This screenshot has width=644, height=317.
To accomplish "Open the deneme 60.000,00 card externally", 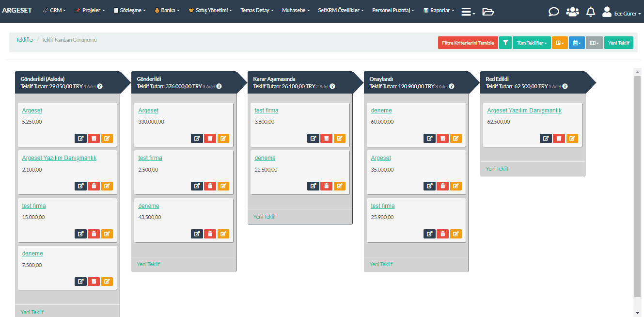I will (429, 138).
